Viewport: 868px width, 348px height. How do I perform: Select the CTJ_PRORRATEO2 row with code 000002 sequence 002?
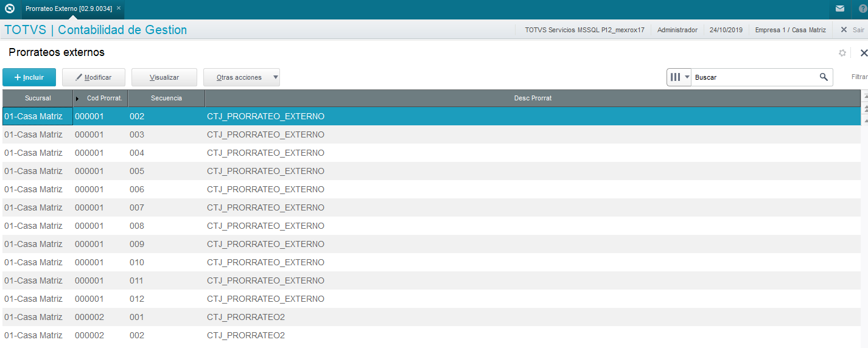coord(431,335)
